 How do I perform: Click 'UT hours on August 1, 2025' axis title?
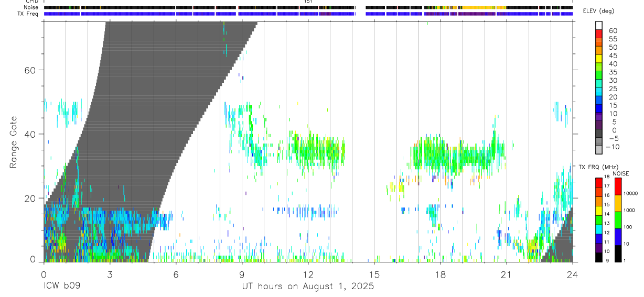point(308,287)
